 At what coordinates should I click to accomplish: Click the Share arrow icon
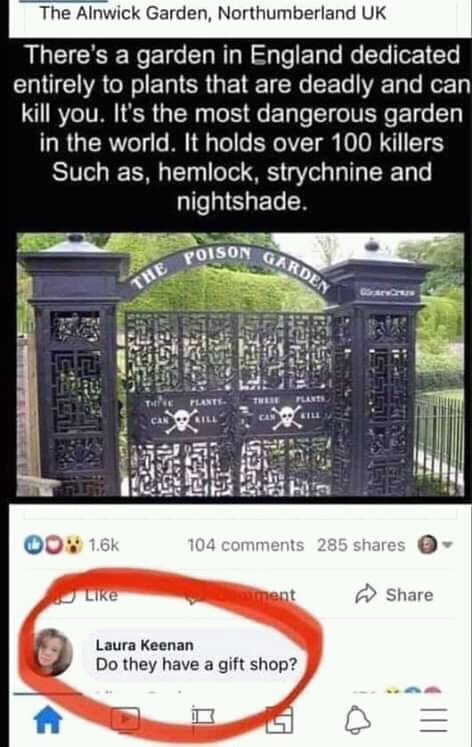(366, 594)
